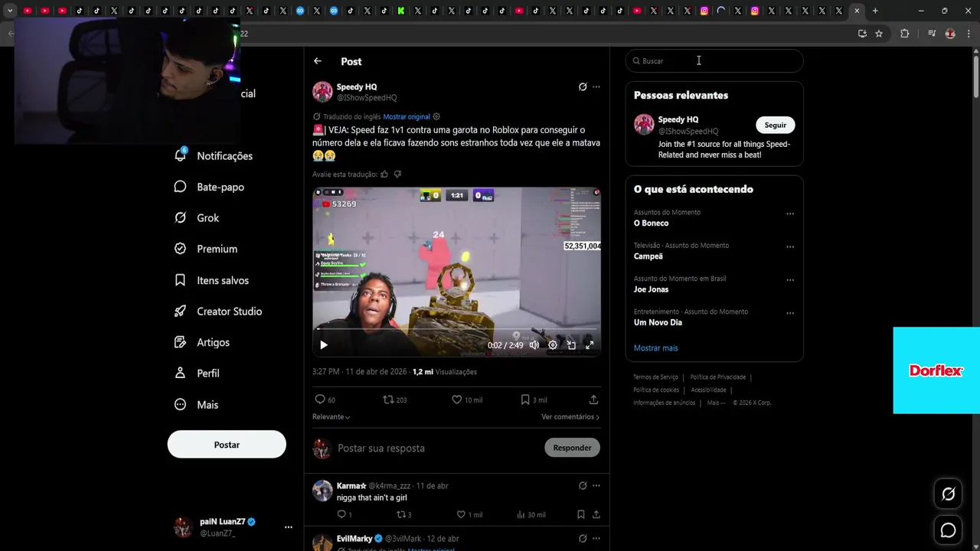Open Grok in the sidebar
Screen dimensions: 980x551
197,218
